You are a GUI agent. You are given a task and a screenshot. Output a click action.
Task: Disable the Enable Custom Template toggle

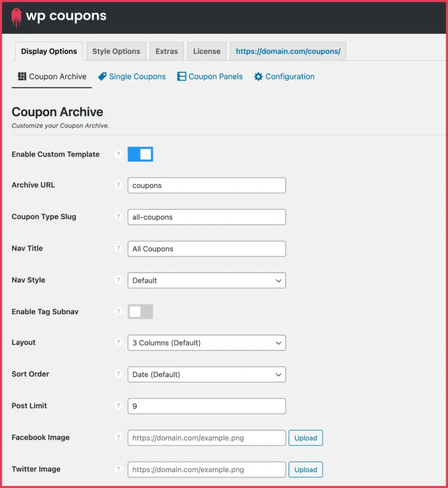140,154
